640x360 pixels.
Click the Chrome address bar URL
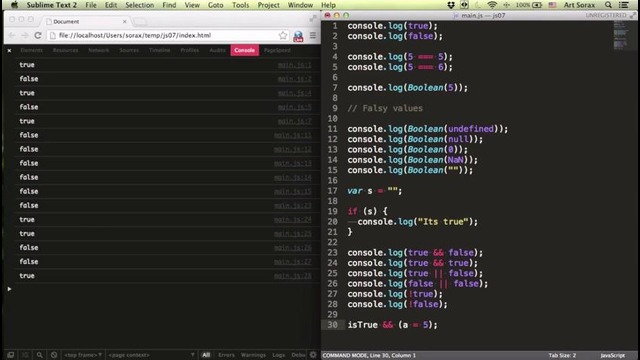pyautogui.click(x=135, y=36)
